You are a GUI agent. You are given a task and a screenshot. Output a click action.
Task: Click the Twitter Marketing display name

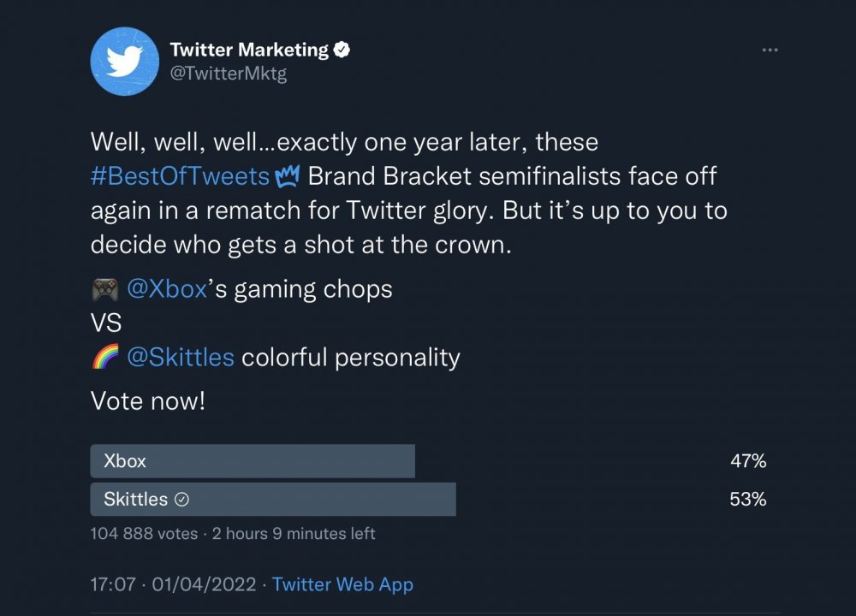pos(249,50)
